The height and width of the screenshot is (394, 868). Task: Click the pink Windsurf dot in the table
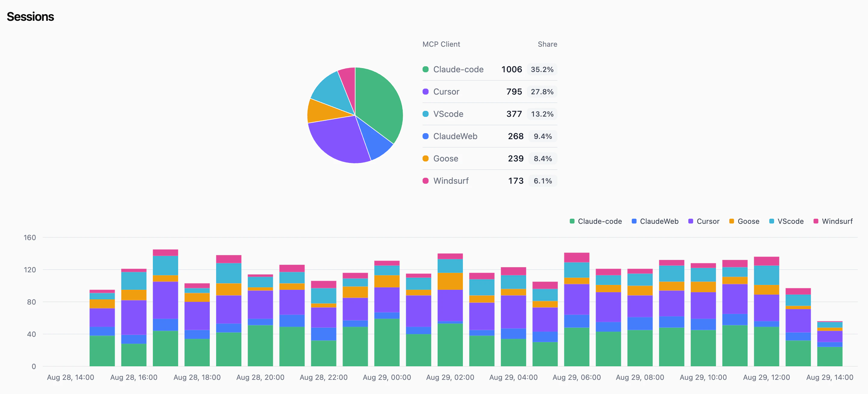426,181
